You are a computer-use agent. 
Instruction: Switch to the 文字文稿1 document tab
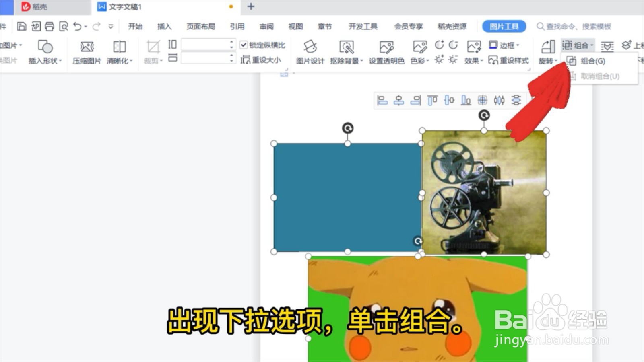click(166, 7)
